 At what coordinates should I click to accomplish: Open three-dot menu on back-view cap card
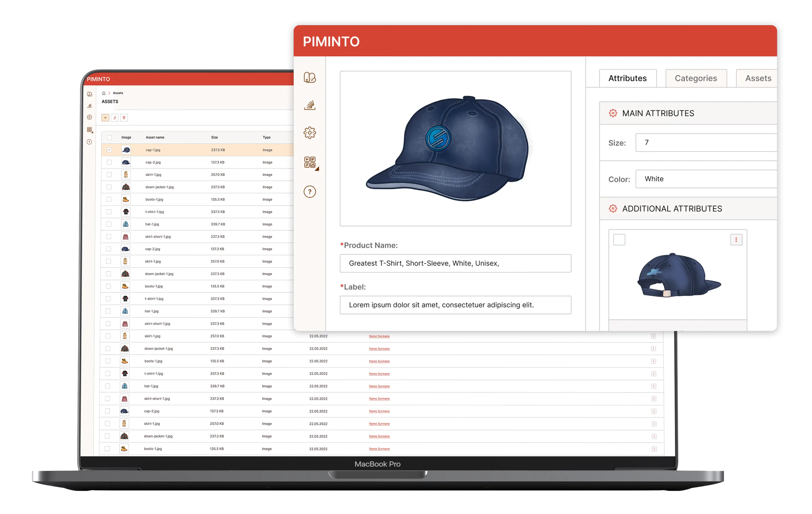point(736,240)
